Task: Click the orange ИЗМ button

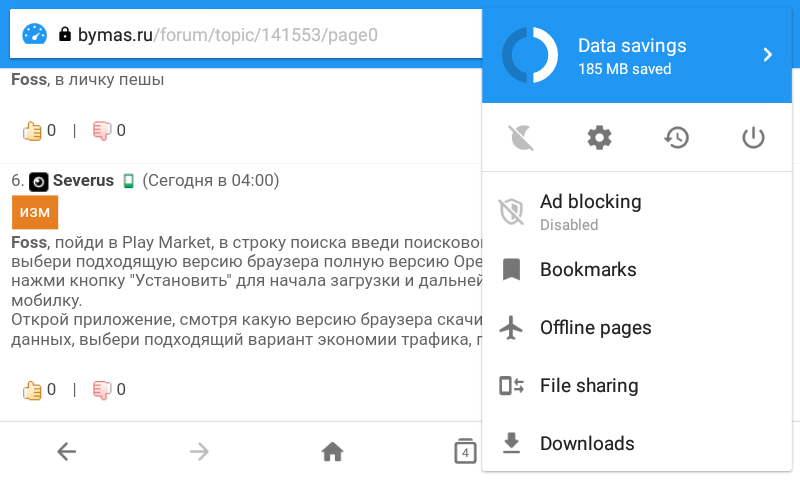Action: (x=35, y=213)
